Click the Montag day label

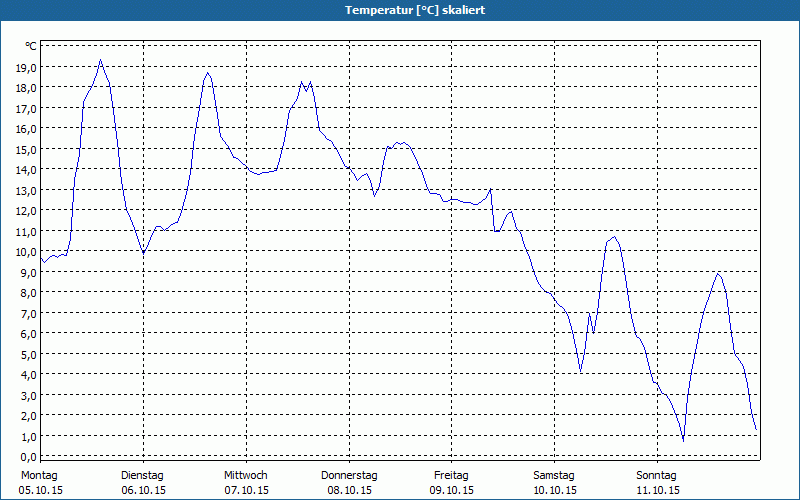click(x=39, y=476)
